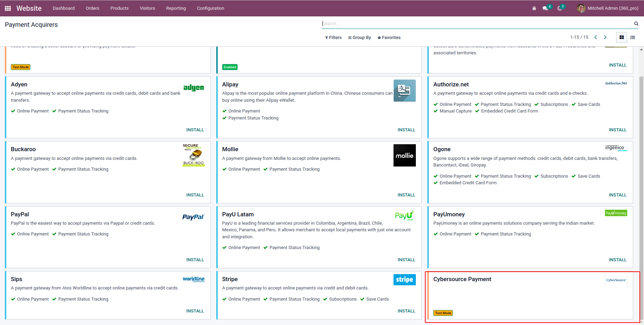Click the Adyen logo

click(194, 87)
